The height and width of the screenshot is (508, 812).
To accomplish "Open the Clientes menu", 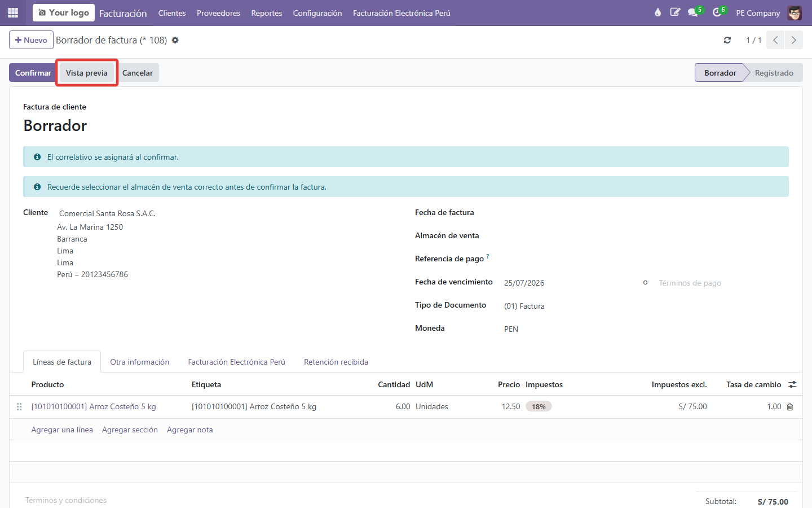I will coord(172,13).
